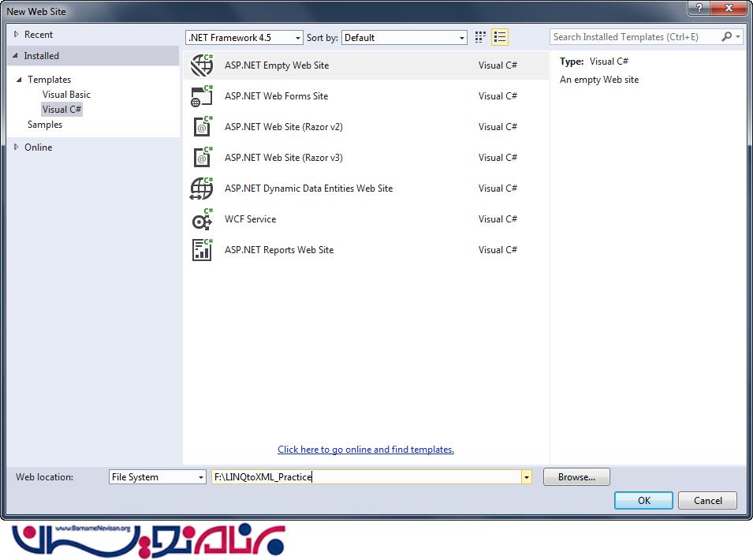This screenshot has width=753, height=560.
Task: Select the Templates label in the tree
Action: click(49, 79)
